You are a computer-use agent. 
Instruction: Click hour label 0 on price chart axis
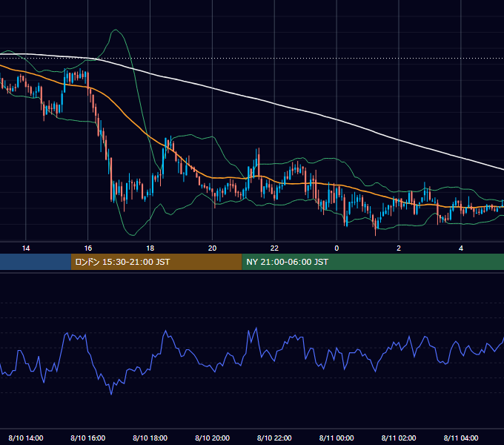tap(336, 248)
